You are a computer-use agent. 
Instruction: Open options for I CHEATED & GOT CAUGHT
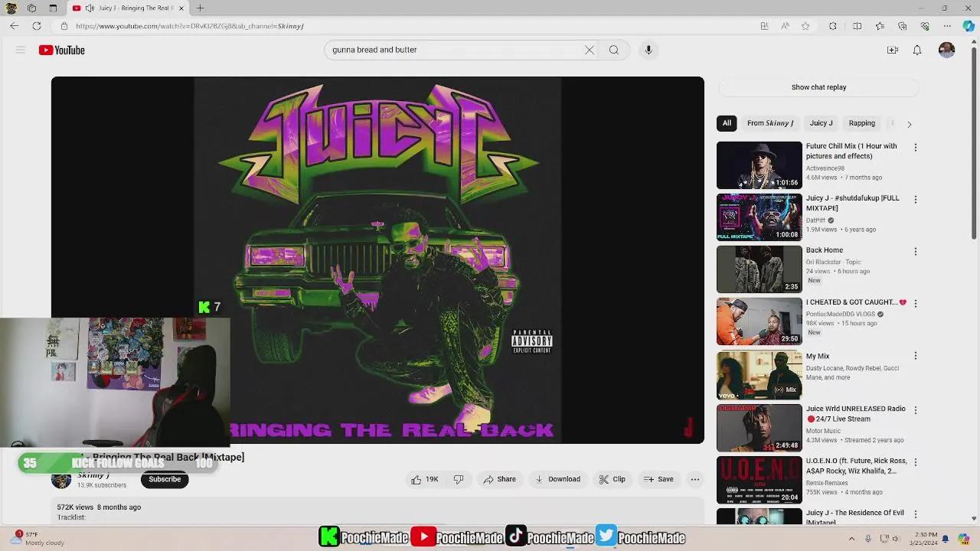(915, 303)
